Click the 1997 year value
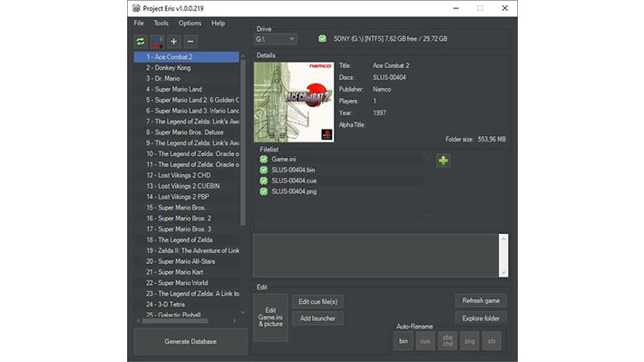644x362 pixels. (x=379, y=113)
